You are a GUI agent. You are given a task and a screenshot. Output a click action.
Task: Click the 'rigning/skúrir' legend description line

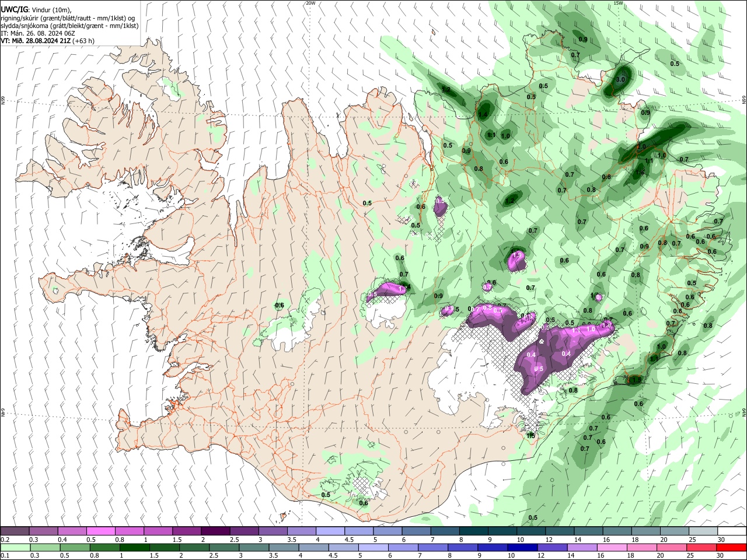pos(68,18)
